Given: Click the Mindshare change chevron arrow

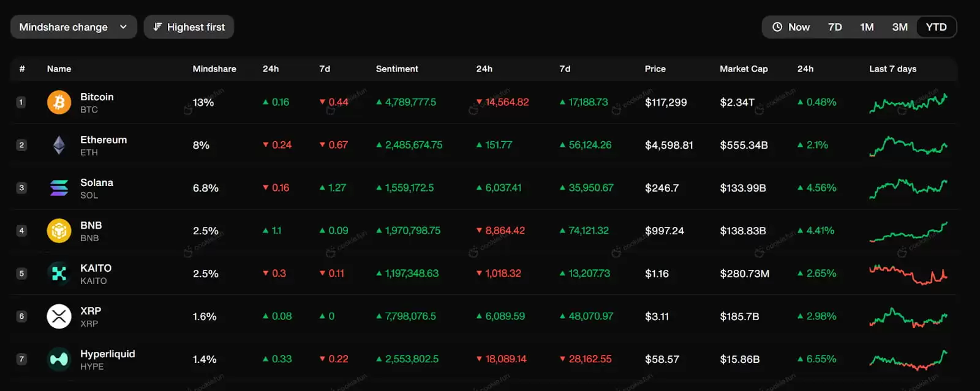Looking at the screenshot, I should click(123, 27).
